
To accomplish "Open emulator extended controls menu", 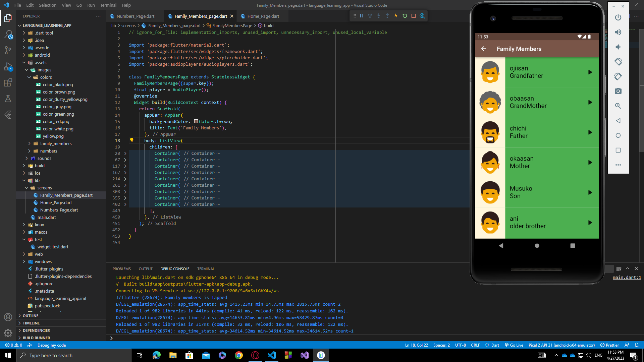I will point(618,165).
